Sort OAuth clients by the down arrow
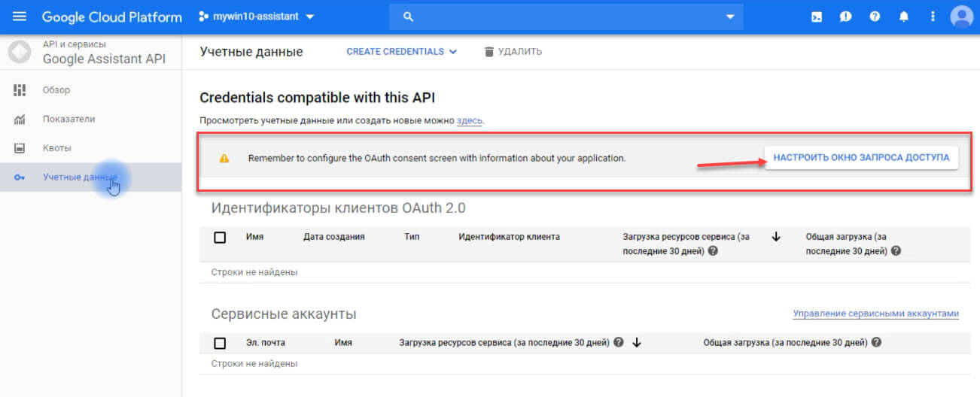 point(776,237)
